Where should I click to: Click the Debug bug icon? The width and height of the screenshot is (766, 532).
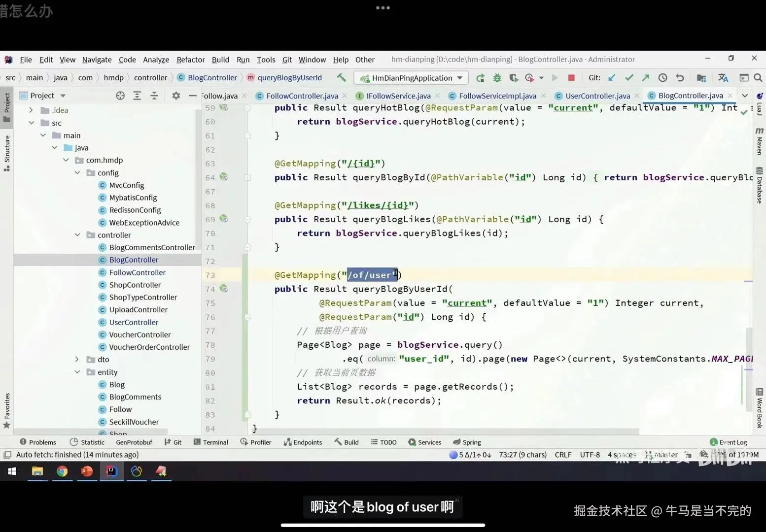[497, 78]
